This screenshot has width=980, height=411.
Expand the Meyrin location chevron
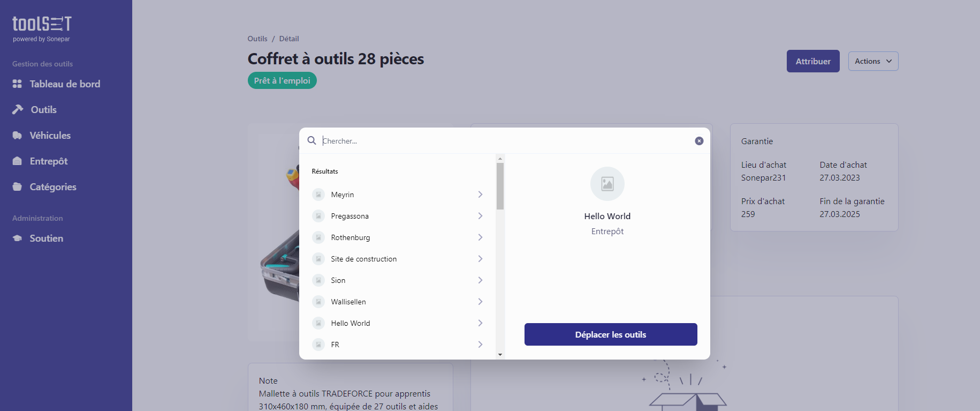(x=480, y=195)
